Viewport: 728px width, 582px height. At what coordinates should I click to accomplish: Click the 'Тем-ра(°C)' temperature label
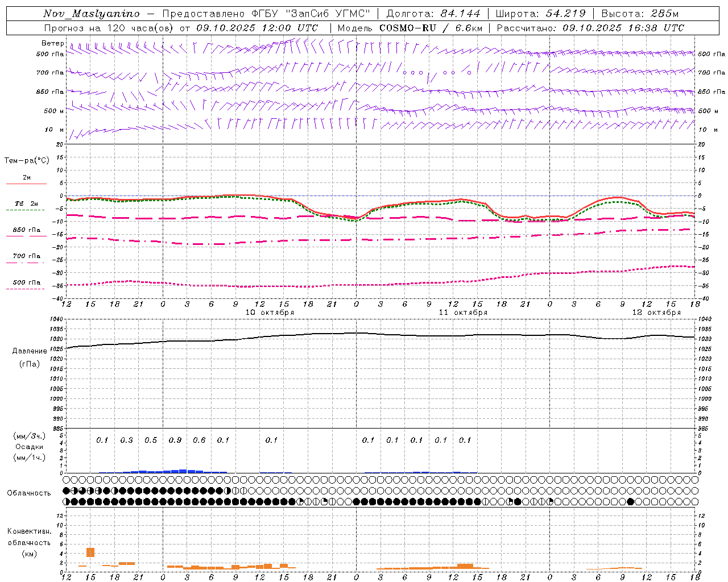tap(27, 161)
